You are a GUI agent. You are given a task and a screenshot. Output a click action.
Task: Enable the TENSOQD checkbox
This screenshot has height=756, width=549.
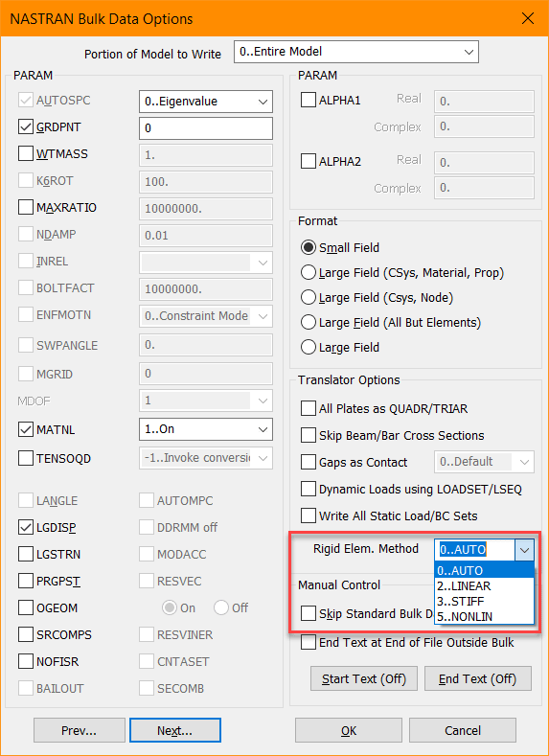[25, 458]
